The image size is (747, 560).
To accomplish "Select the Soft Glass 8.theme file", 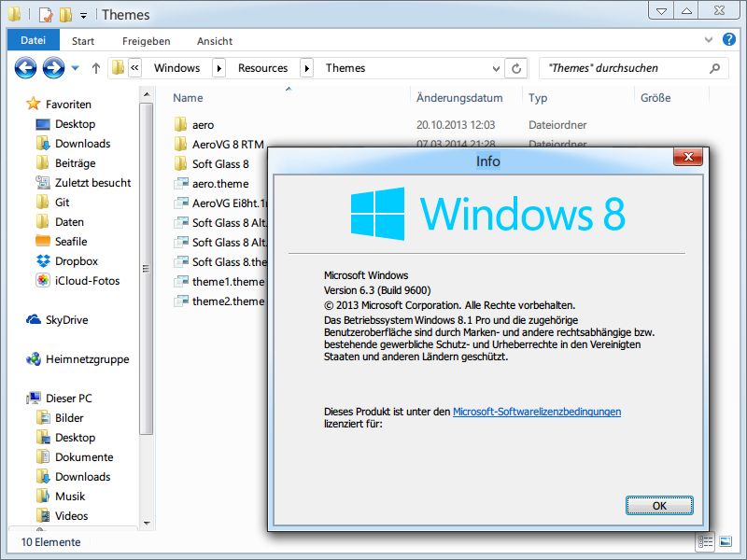I will (220, 262).
